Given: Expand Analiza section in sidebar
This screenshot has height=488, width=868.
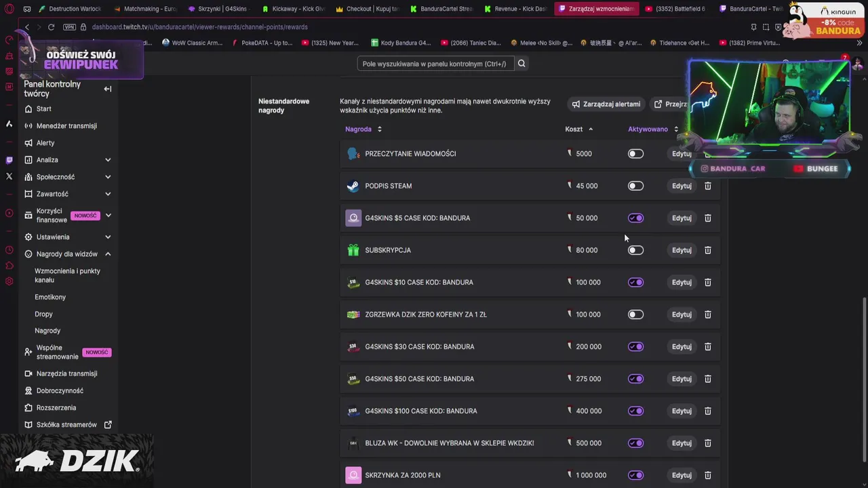Looking at the screenshot, I should pos(108,160).
